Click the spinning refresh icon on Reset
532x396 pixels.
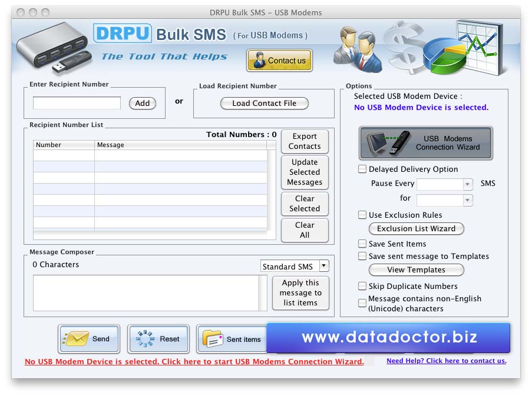point(145,338)
